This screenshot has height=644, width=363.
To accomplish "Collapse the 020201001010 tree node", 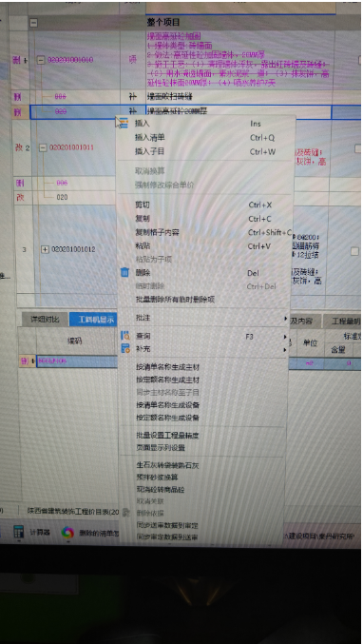I will (x=40, y=60).
